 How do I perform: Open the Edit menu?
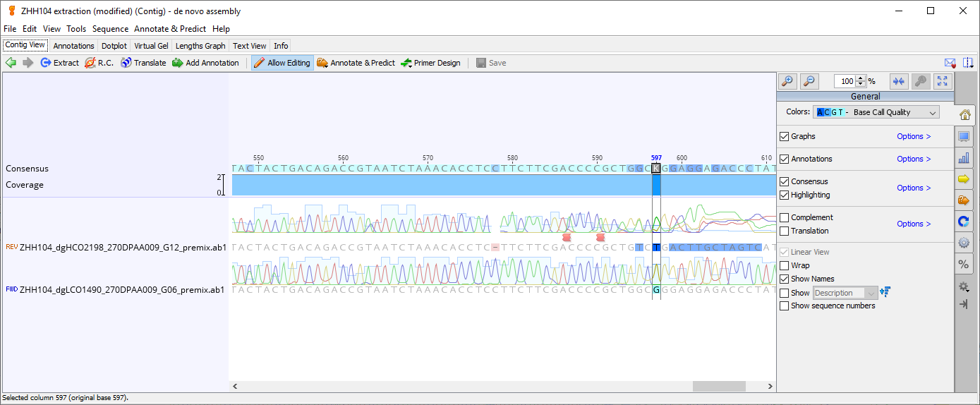pyautogui.click(x=30, y=29)
